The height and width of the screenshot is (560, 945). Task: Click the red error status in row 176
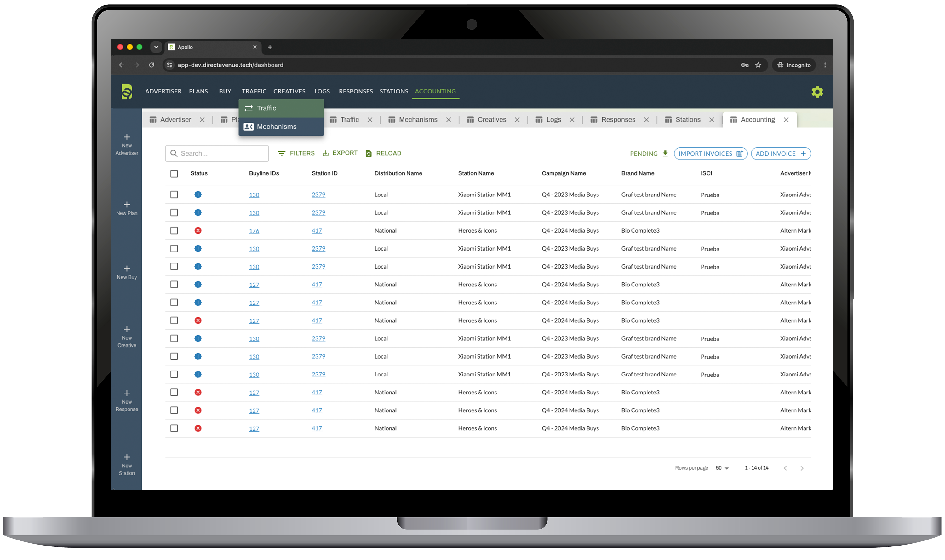(x=198, y=230)
